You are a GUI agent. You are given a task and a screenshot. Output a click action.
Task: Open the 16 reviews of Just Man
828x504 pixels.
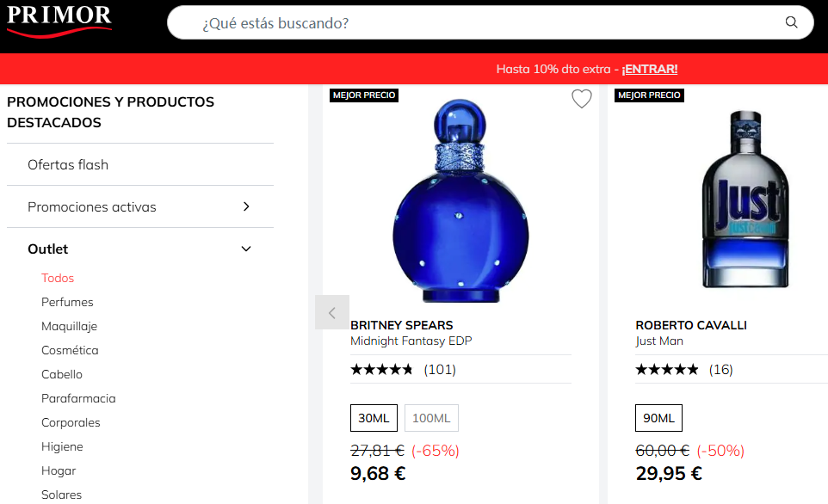(x=721, y=369)
